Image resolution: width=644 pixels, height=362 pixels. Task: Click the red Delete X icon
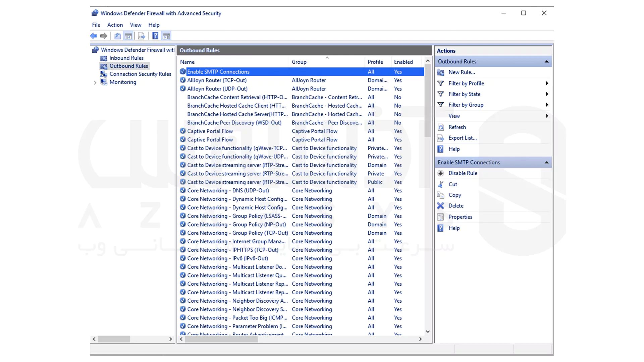pyautogui.click(x=441, y=206)
